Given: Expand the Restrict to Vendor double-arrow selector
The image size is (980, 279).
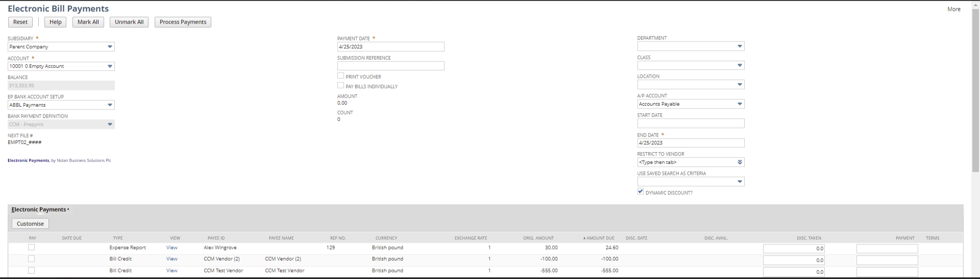Looking at the screenshot, I should click(740, 162).
